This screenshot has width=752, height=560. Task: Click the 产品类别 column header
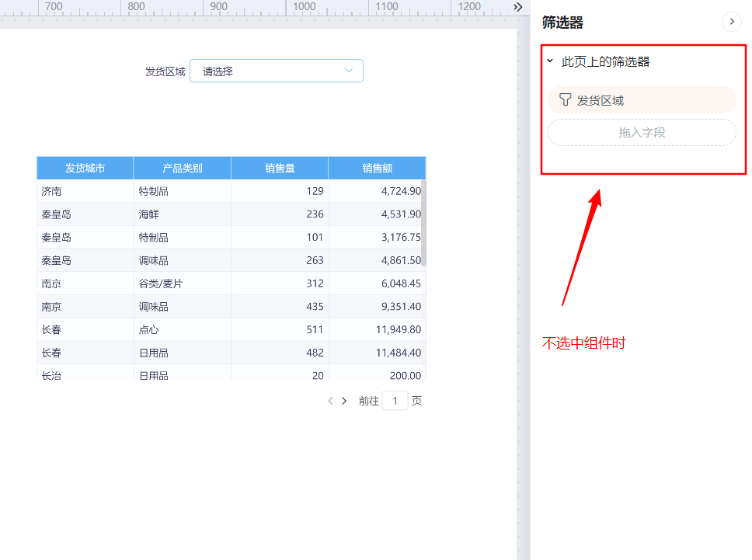(x=183, y=169)
